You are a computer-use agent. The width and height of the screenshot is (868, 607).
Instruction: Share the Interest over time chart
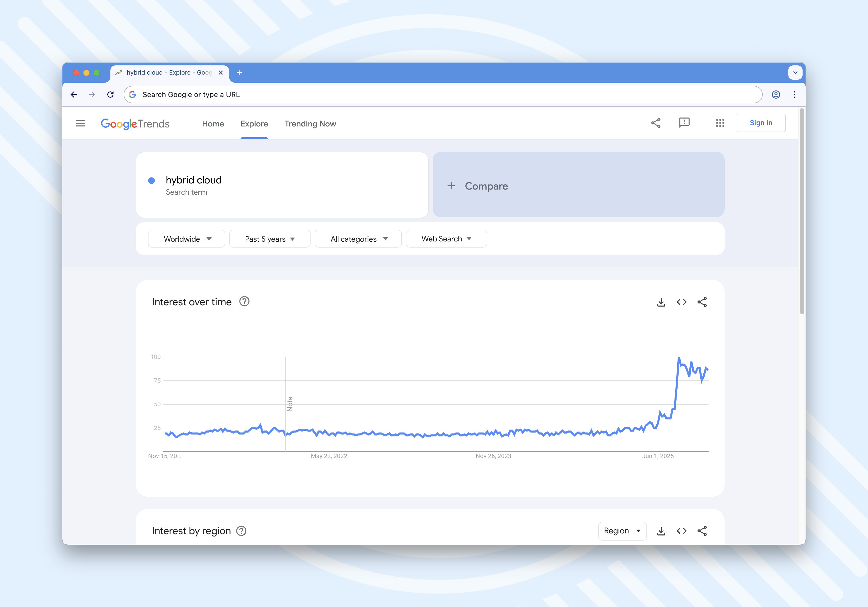pos(702,302)
